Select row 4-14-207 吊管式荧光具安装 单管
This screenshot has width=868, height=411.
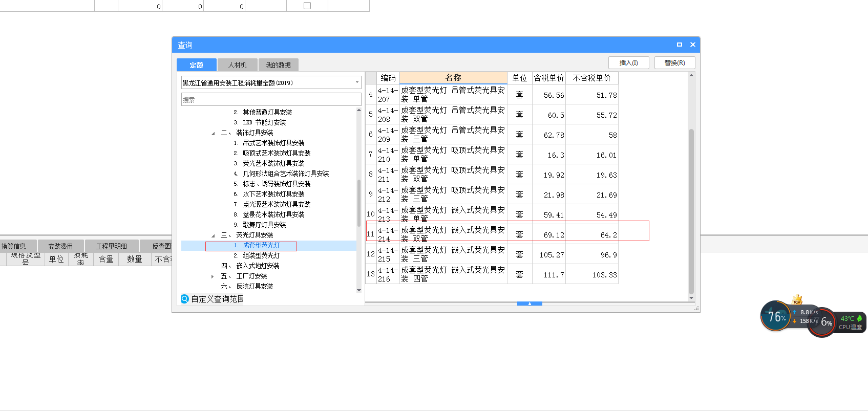(x=492, y=95)
